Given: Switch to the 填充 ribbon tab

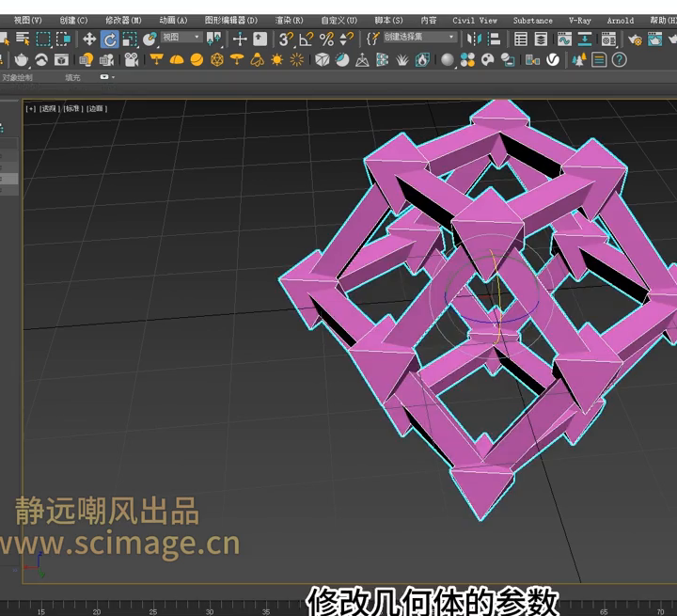Looking at the screenshot, I should [x=72, y=78].
